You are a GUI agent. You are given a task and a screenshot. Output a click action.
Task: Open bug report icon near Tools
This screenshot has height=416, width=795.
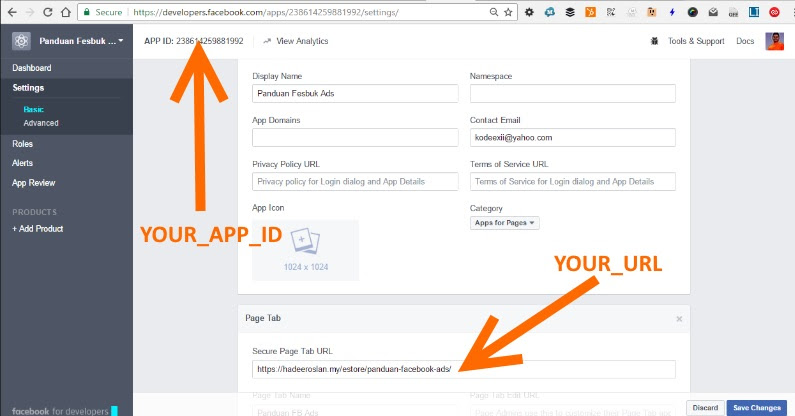(x=655, y=41)
